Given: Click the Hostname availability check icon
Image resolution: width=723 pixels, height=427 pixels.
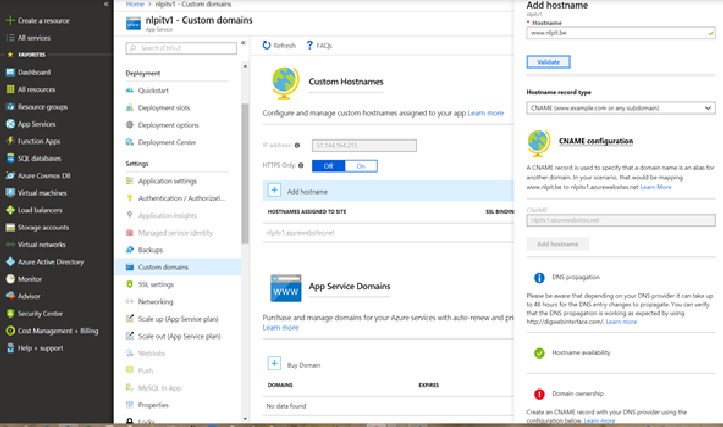Looking at the screenshot, I should pos(539,353).
